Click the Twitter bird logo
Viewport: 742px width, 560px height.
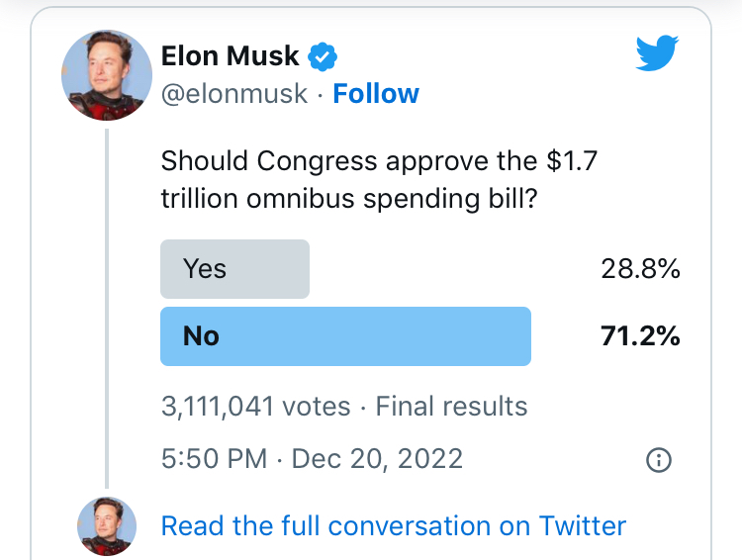[x=657, y=52]
